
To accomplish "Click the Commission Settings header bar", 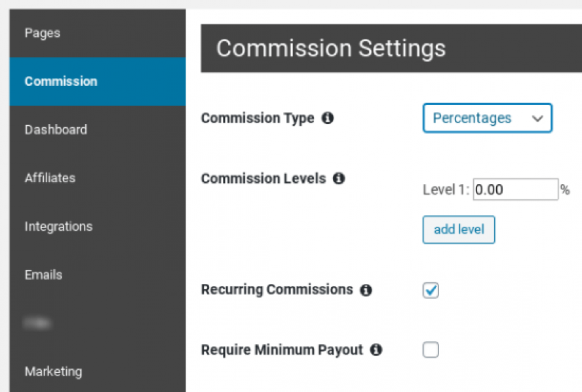I will 391,49.
